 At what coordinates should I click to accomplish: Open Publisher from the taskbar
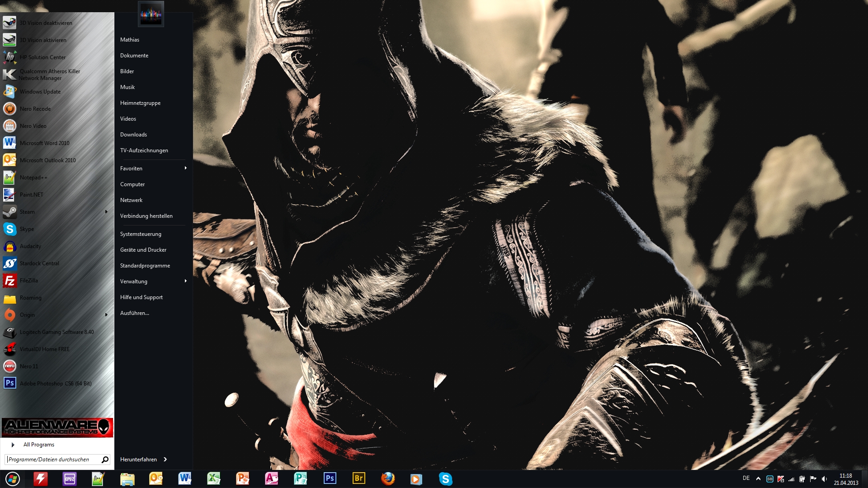coord(300,479)
